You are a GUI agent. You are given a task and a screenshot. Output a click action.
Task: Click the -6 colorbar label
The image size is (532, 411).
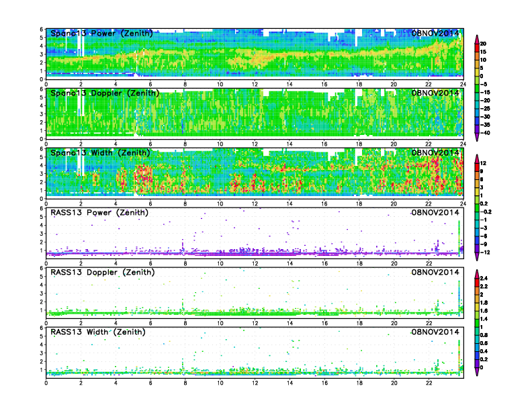pos(484,236)
